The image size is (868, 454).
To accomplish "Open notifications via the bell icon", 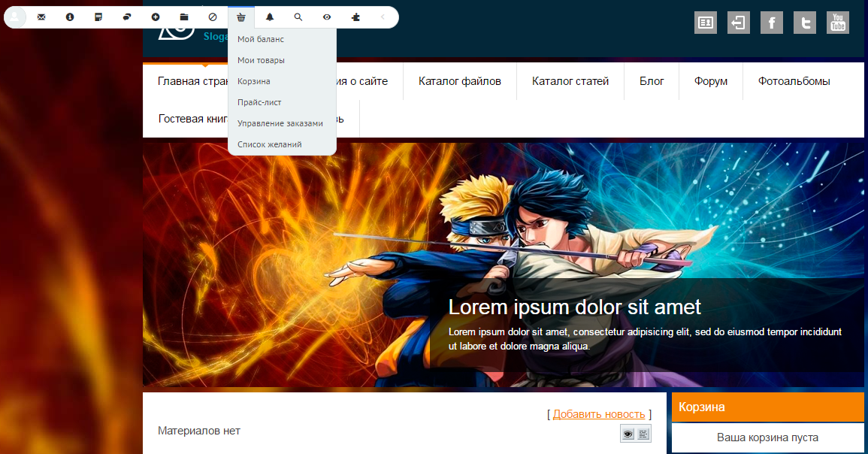I will pyautogui.click(x=270, y=17).
